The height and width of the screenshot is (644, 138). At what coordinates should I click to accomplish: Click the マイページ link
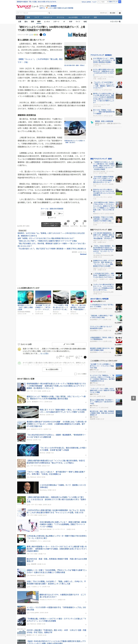pos(103,13)
